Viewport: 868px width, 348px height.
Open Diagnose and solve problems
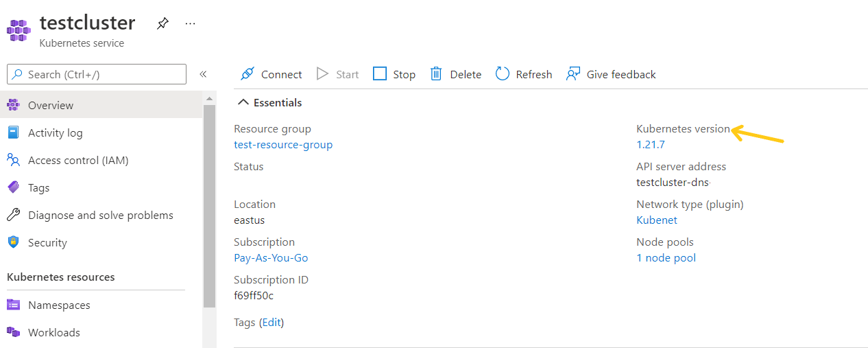(100, 215)
